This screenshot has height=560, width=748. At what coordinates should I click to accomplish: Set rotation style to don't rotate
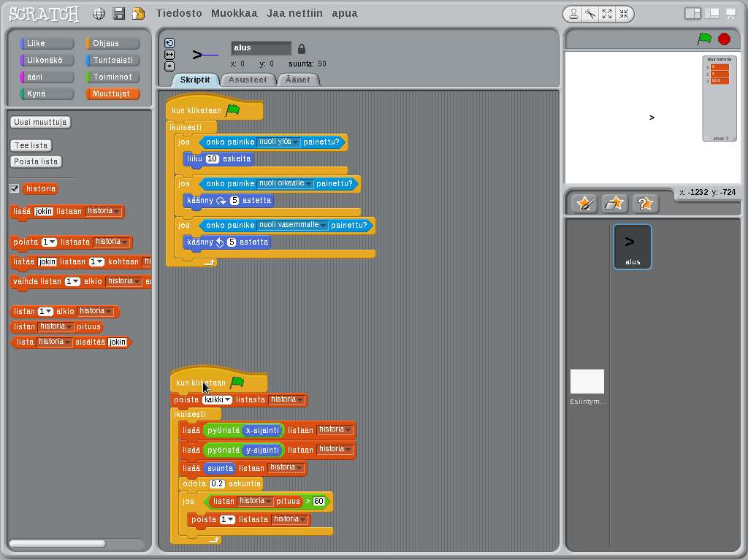pos(169,66)
